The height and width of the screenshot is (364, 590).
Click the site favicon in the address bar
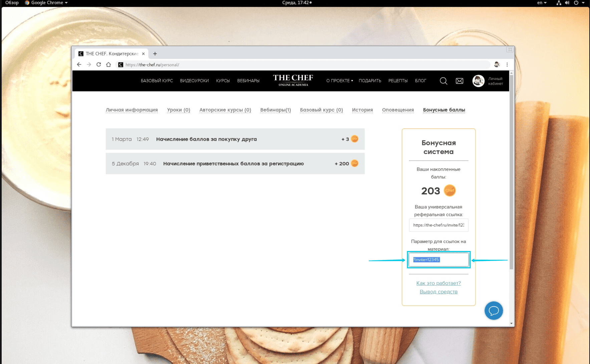(x=121, y=65)
